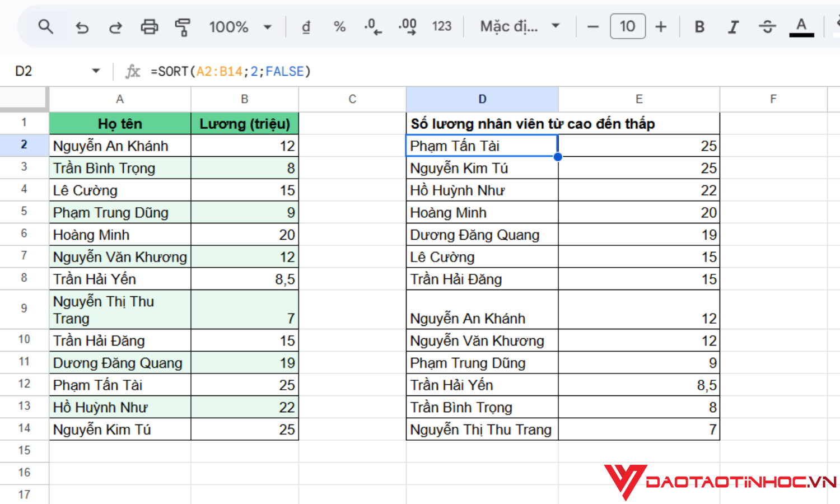Format cell as currency (đ)

306,27
